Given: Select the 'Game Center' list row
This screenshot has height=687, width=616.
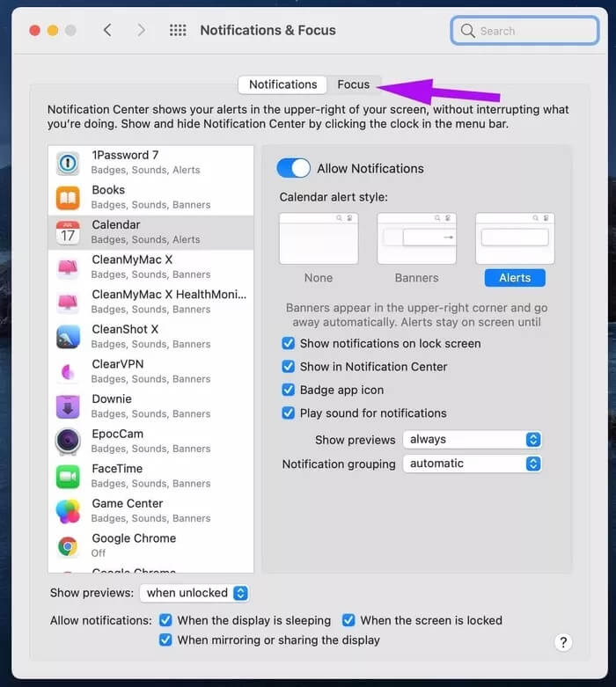Looking at the screenshot, I should pos(150,511).
